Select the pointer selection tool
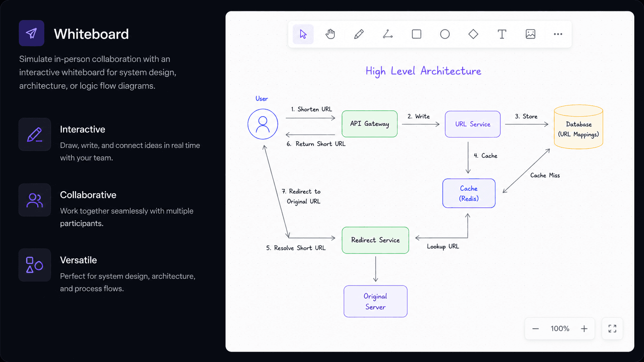The image size is (644, 362). [303, 34]
